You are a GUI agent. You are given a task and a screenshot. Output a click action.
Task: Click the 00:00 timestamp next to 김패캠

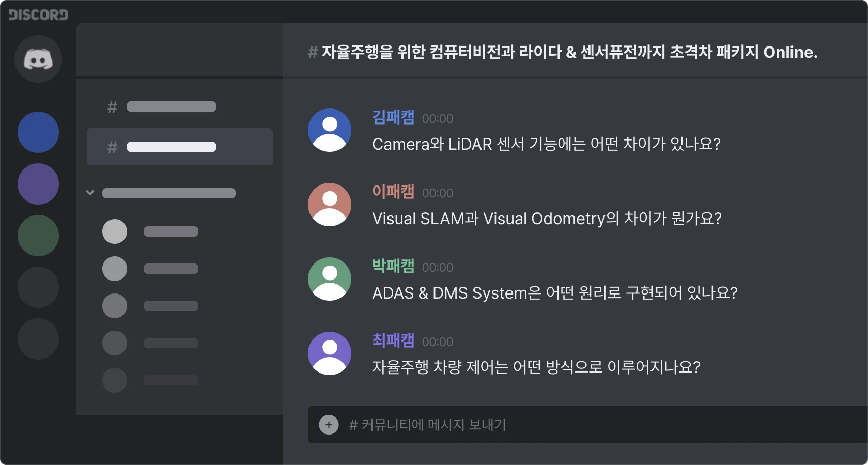pyautogui.click(x=438, y=119)
